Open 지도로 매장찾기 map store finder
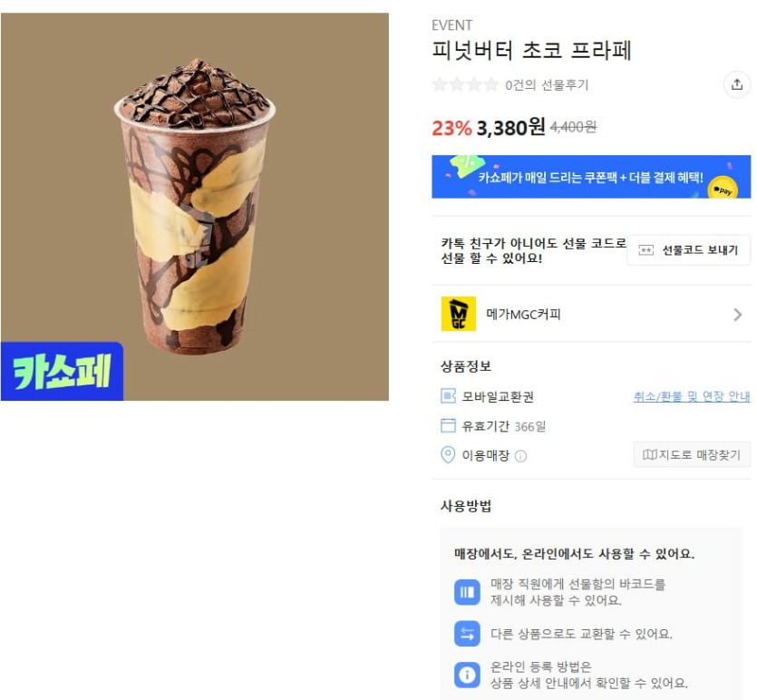This screenshot has height=700, width=757. 692,454
